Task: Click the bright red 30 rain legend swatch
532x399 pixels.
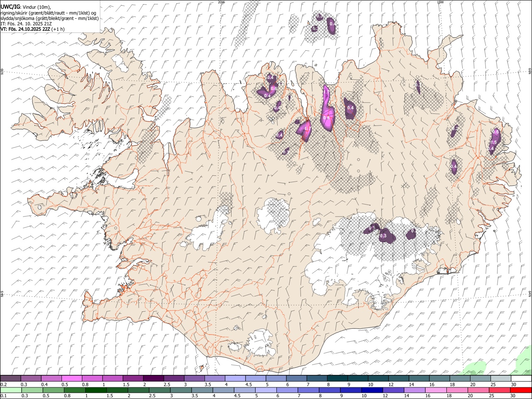Action: pyautogui.click(x=520, y=390)
